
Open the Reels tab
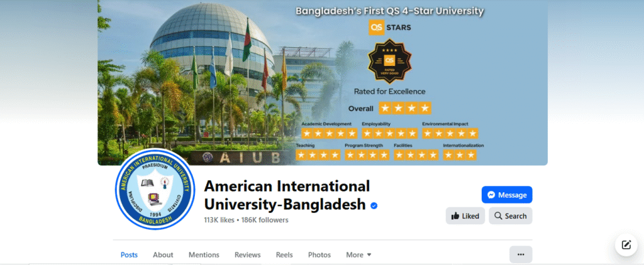pos(284,255)
